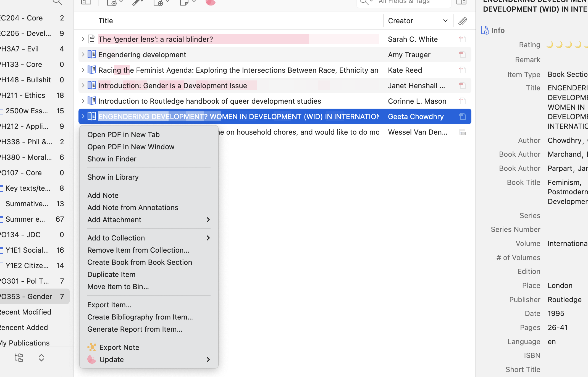
Task: Click Export Note menu entry
Action: 119,347
